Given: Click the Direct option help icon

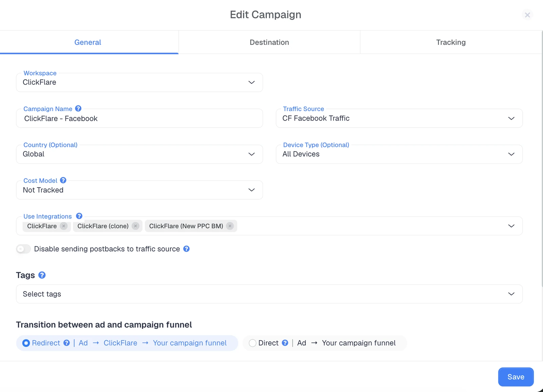Looking at the screenshot, I should click(x=285, y=343).
